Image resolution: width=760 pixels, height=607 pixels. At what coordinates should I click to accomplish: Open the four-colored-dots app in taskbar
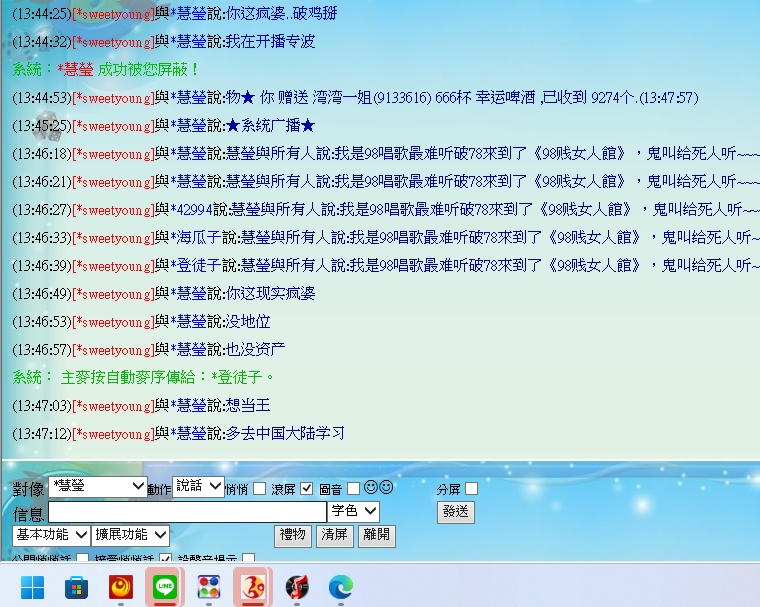click(x=208, y=587)
